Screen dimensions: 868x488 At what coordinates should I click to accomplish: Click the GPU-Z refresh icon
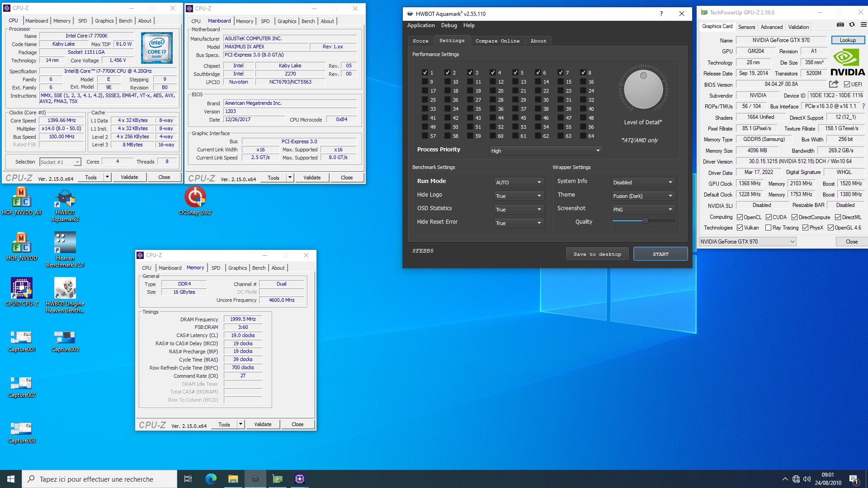852,25
